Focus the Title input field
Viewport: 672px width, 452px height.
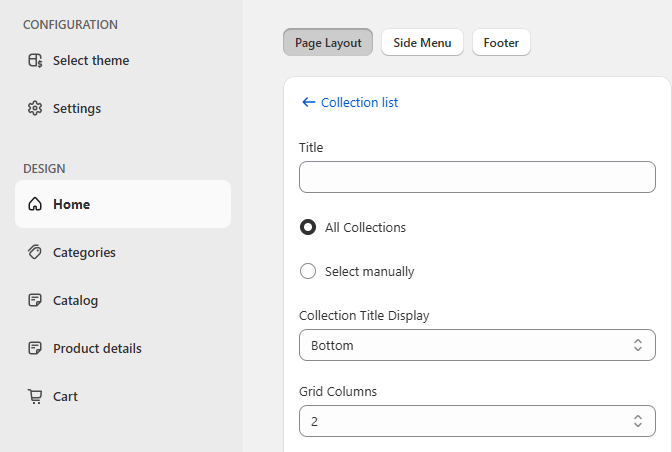[x=477, y=177]
